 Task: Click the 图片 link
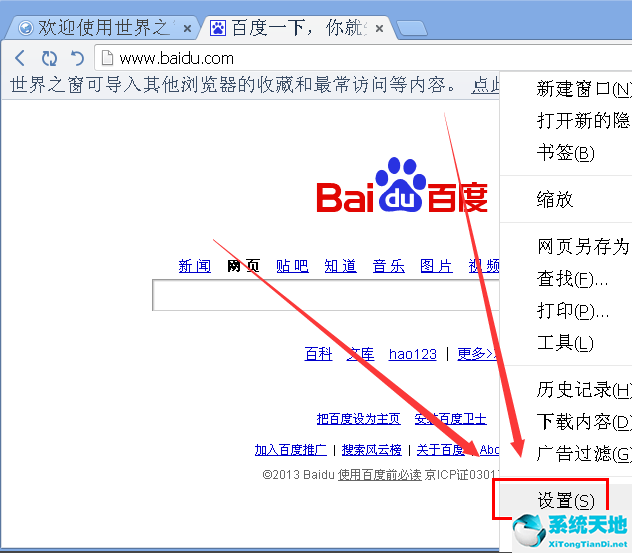[x=436, y=266]
